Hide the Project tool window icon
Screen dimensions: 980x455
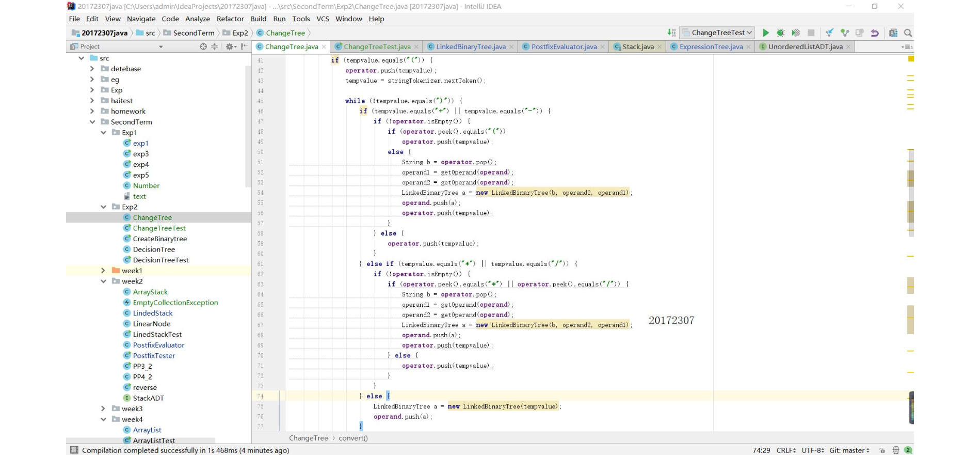pyautogui.click(x=244, y=46)
